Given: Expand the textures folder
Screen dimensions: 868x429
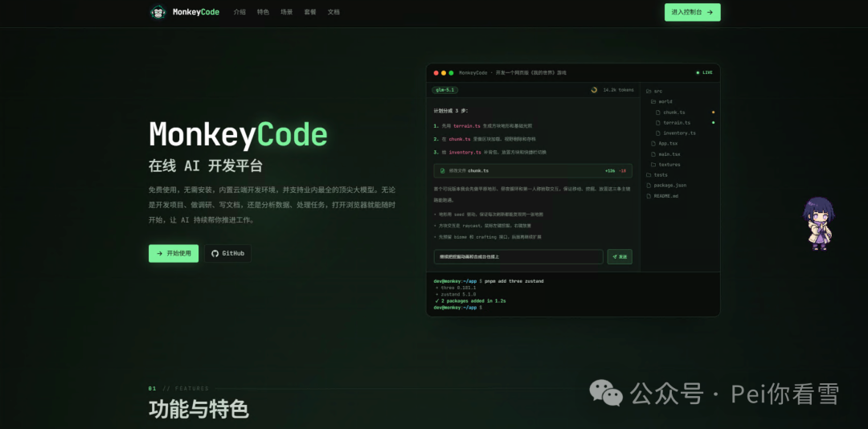Looking at the screenshot, I should coord(665,165).
